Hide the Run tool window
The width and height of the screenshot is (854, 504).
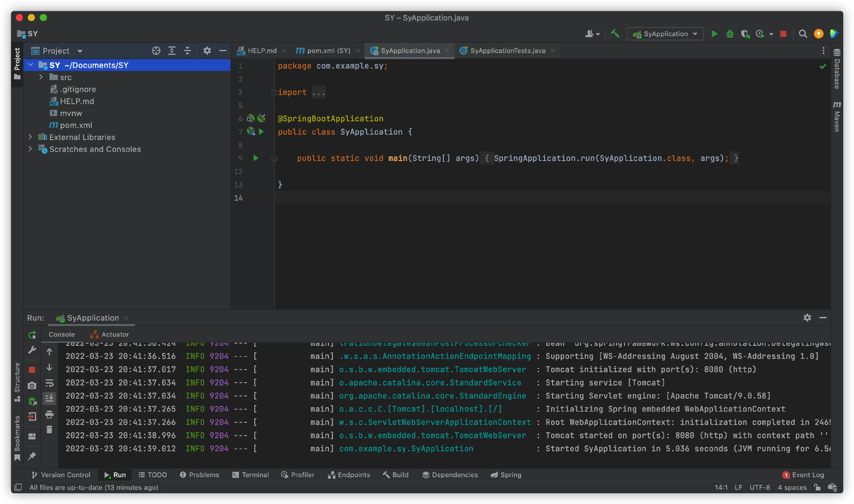click(x=823, y=317)
